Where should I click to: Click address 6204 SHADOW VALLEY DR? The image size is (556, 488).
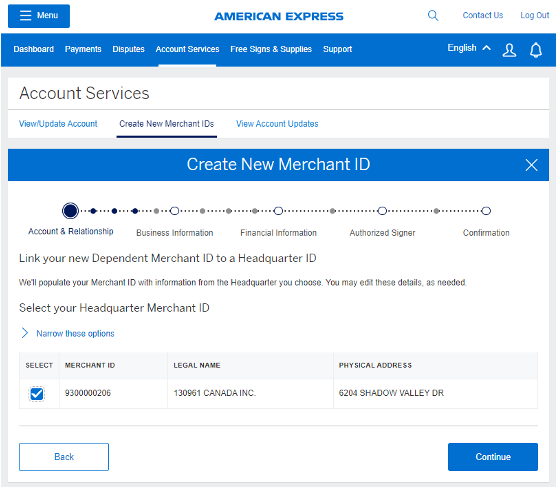[391, 393]
